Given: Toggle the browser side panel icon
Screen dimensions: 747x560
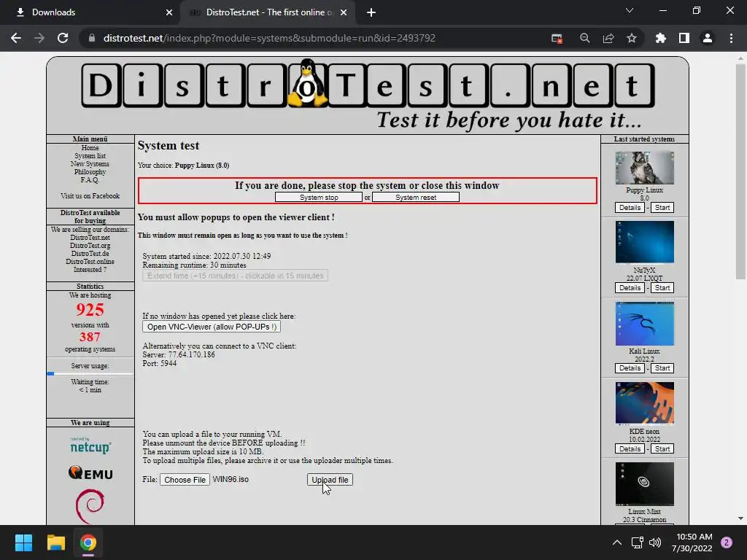Looking at the screenshot, I should click(684, 38).
